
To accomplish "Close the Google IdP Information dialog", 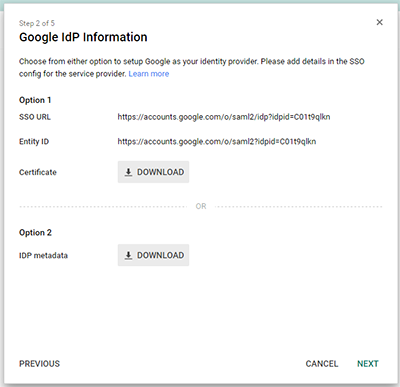I will click(379, 22).
